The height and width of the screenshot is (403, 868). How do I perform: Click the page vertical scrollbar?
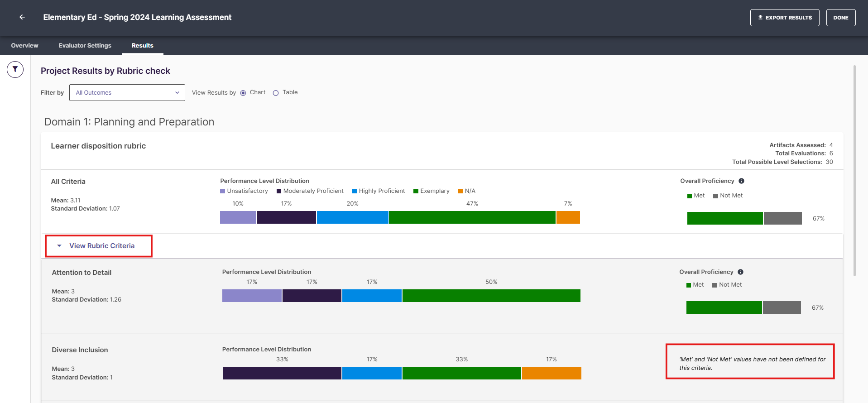pos(854,170)
